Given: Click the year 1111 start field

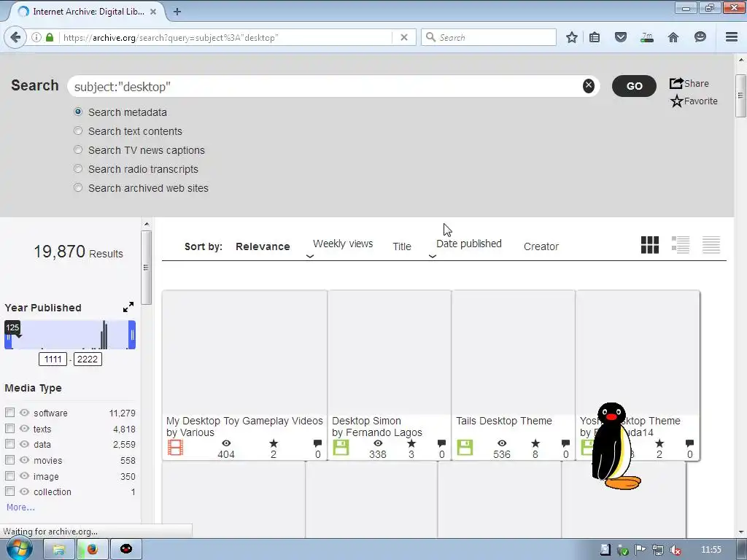Looking at the screenshot, I should pyautogui.click(x=53, y=359).
